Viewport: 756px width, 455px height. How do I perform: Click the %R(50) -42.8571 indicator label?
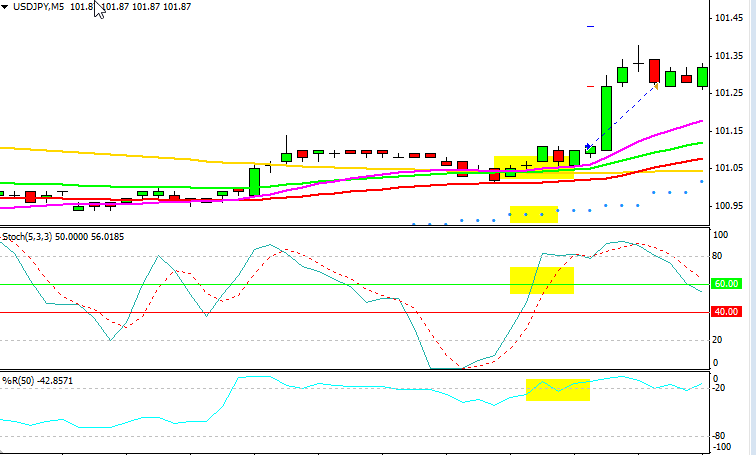38,381
